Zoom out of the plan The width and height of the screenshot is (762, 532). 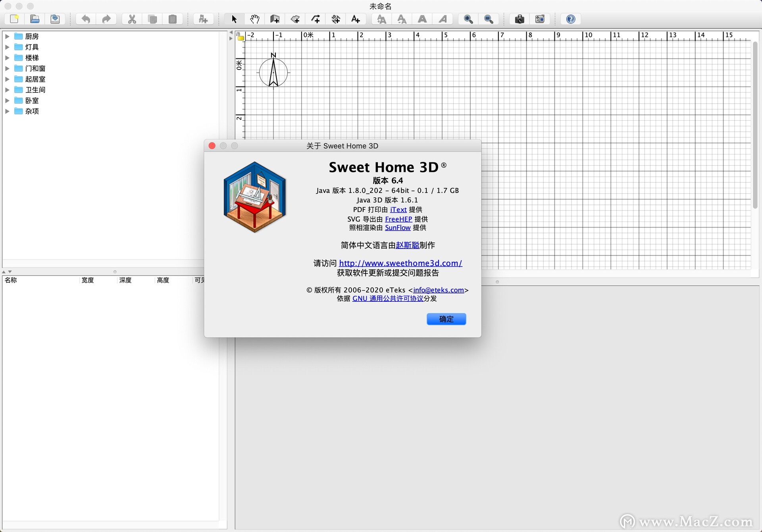489,19
